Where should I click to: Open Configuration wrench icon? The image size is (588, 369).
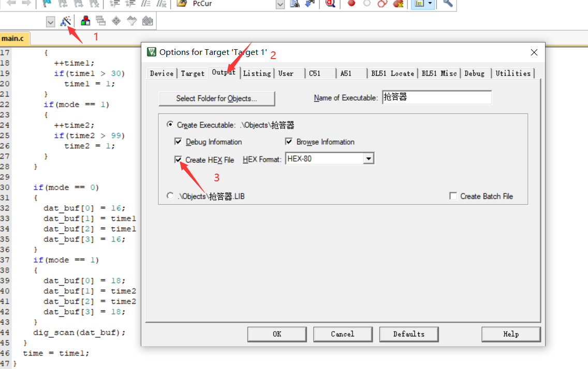pos(448,3)
